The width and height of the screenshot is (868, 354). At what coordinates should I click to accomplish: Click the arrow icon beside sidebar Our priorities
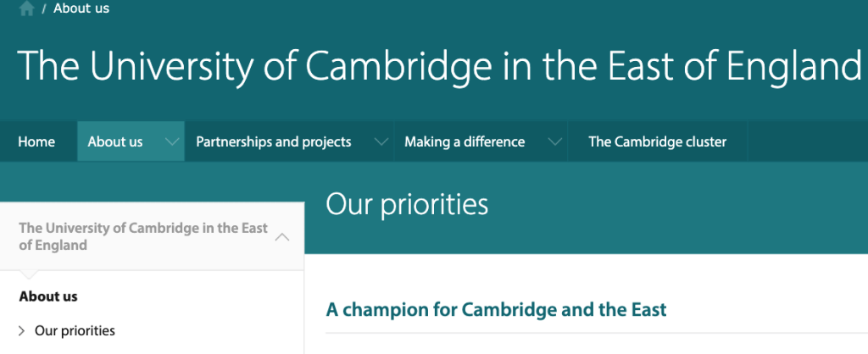click(22, 330)
